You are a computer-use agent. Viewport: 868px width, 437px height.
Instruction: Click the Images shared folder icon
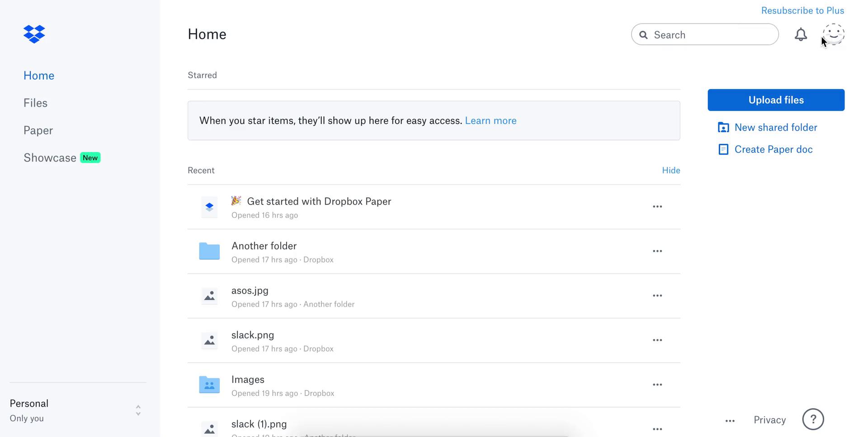(209, 385)
